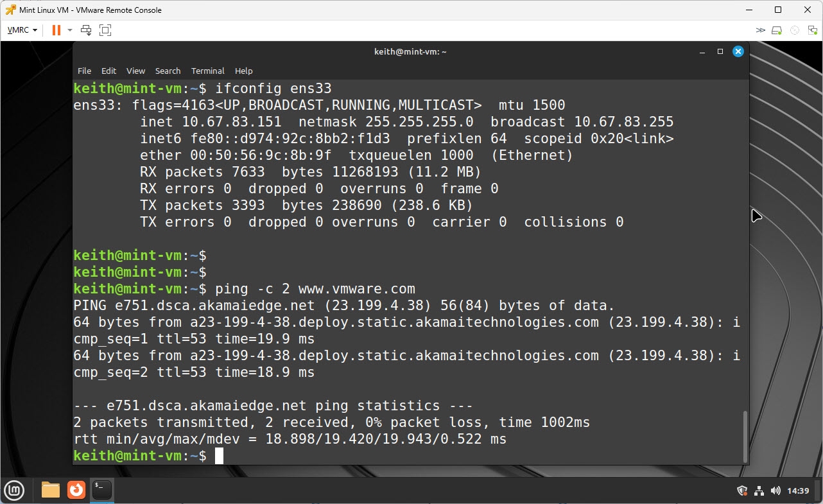Enter full screen mode in VMRC
This screenshot has width=823, height=504.
click(x=105, y=30)
